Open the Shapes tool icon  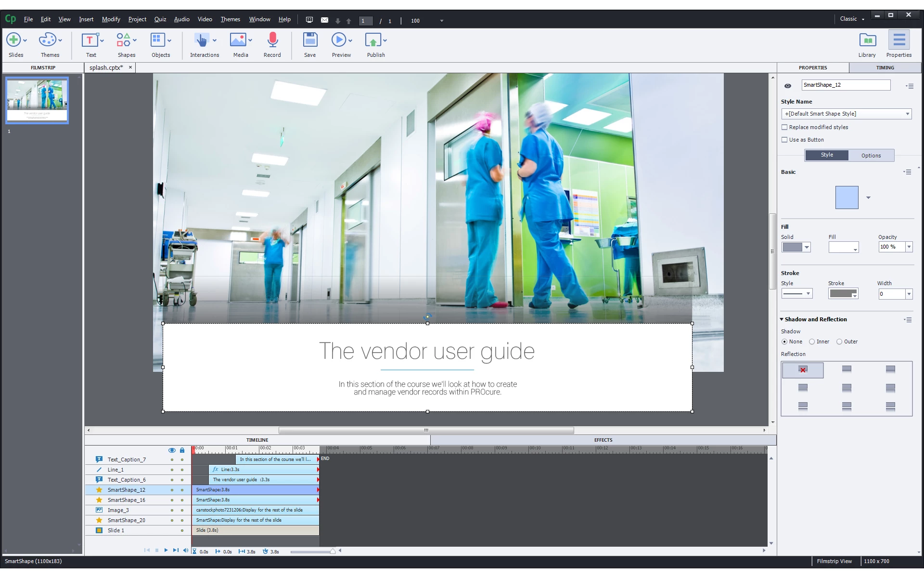[123, 40]
